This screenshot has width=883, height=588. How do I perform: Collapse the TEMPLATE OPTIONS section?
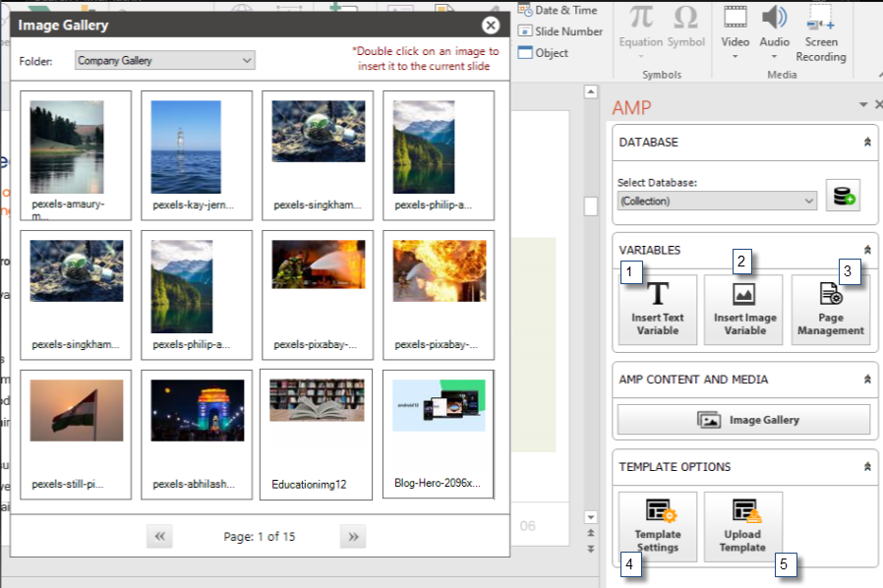(x=867, y=466)
